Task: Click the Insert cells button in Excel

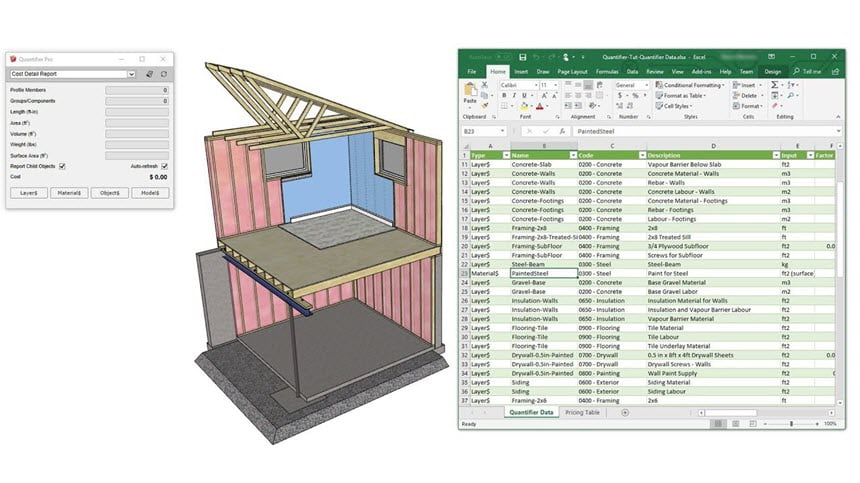Action: pos(746,85)
